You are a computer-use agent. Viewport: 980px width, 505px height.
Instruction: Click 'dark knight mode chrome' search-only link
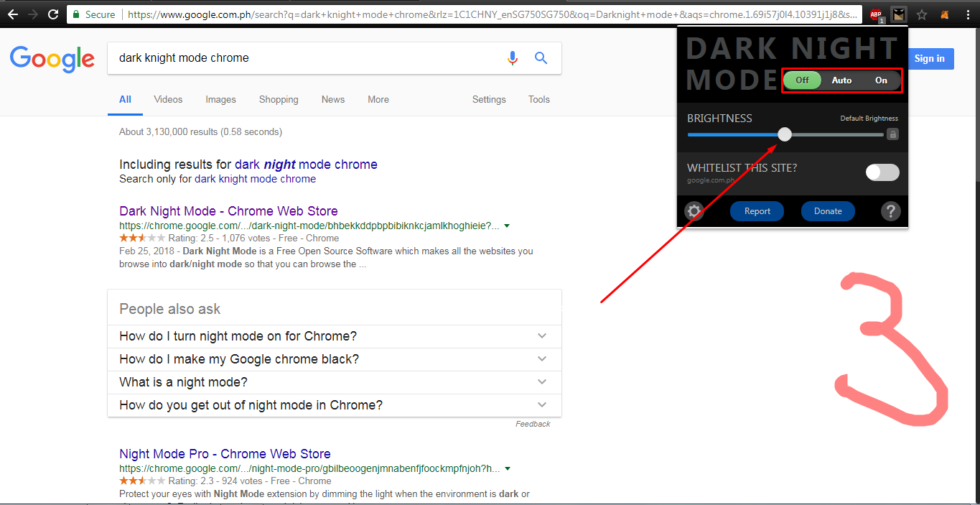point(255,179)
